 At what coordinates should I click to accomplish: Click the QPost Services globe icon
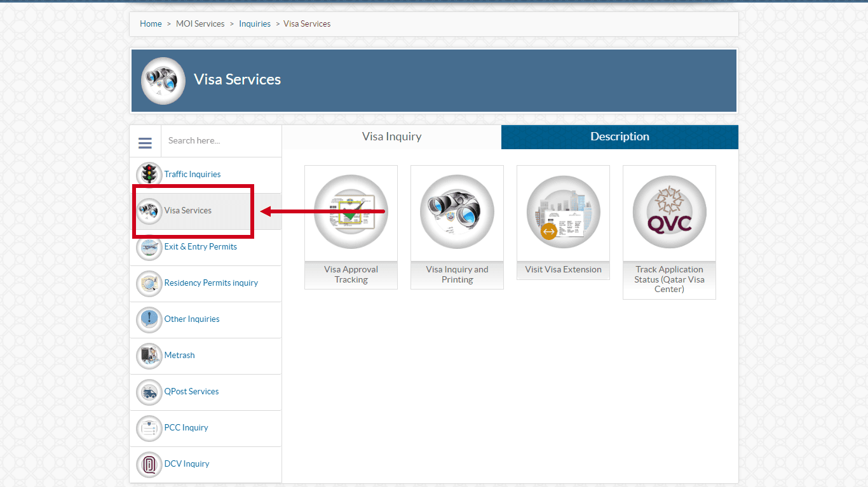[x=149, y=392]
